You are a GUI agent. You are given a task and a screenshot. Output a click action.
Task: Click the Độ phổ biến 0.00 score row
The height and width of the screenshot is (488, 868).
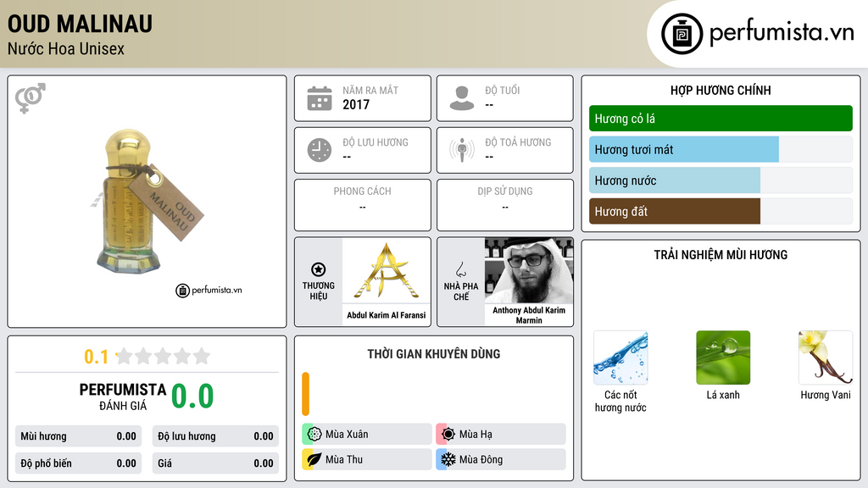(78, 463)
